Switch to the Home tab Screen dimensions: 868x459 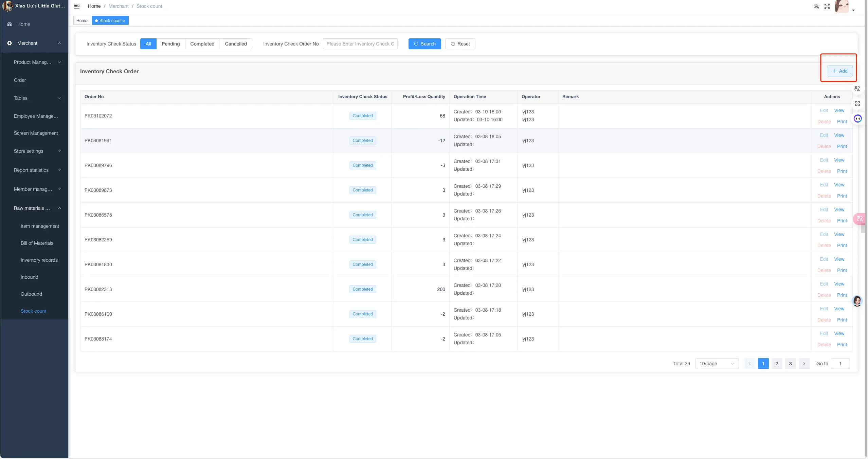82,21
